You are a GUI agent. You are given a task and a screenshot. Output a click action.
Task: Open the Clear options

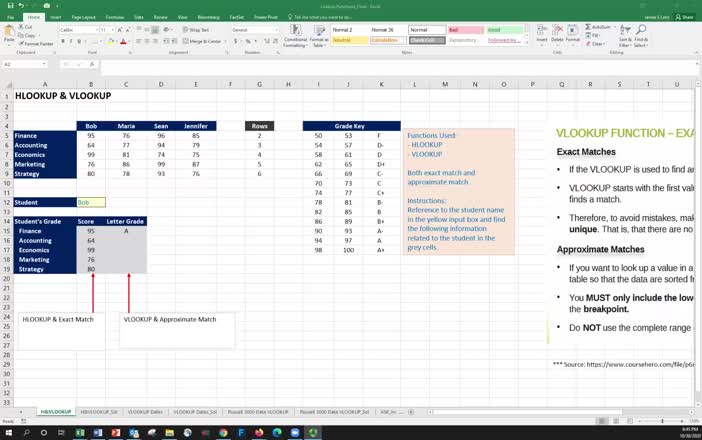[x=595, y=44]
